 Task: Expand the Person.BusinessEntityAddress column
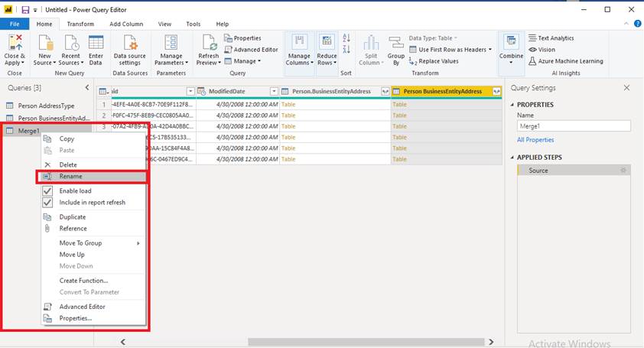(x=385, y=91)
